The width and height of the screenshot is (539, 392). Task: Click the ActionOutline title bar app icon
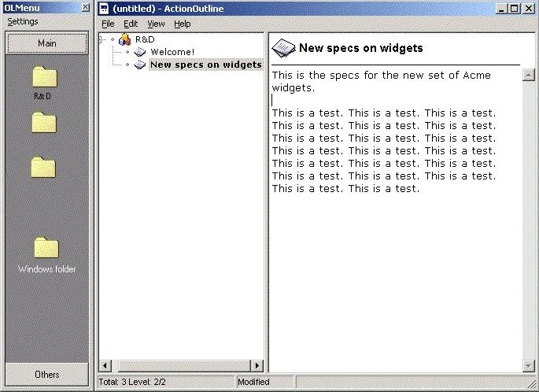[x=104, y=9]
